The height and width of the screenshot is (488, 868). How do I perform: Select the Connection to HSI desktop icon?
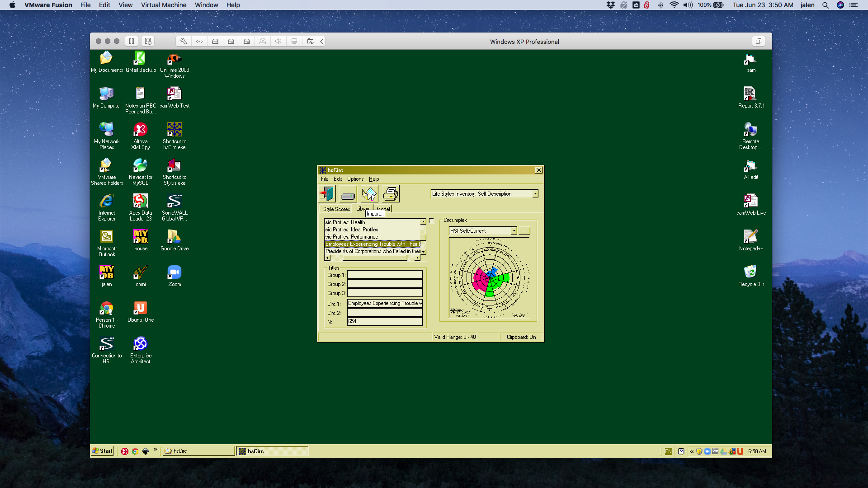click(107, 350)
